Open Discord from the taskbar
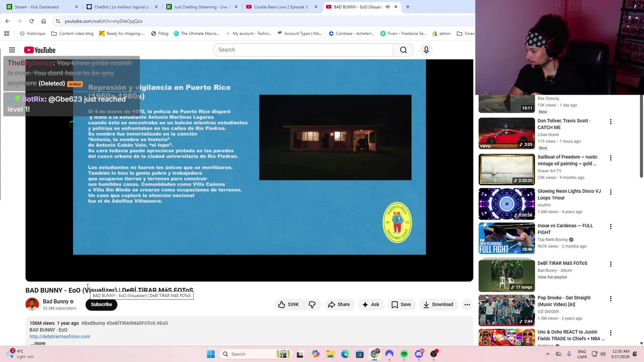 (x=419, y=354)
